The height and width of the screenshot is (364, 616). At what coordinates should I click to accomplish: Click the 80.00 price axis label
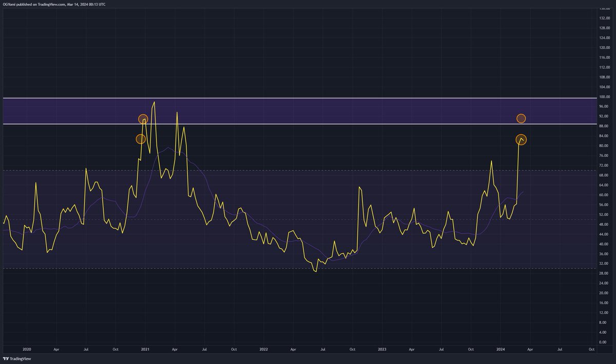coord(605,146)
